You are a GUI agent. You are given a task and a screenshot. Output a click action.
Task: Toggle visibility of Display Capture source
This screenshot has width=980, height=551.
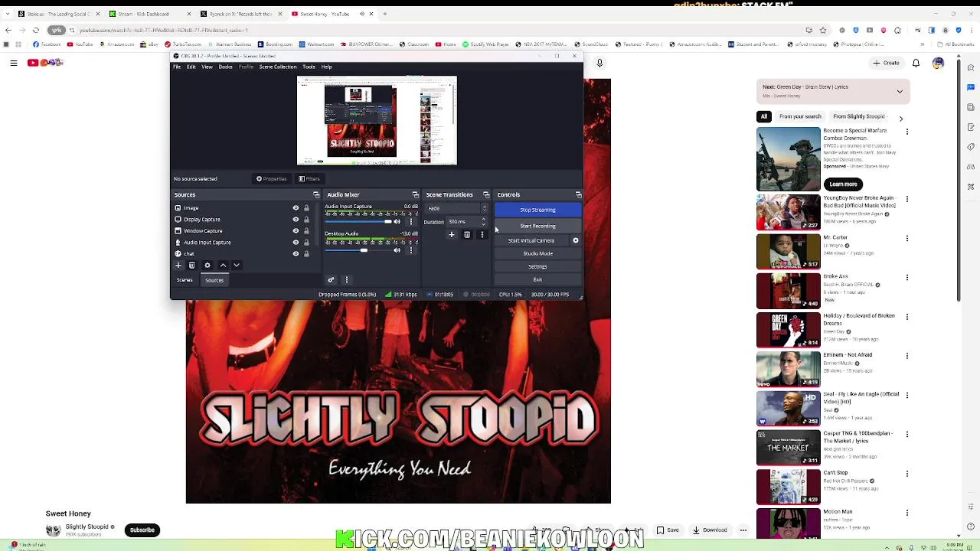(296, 220)
